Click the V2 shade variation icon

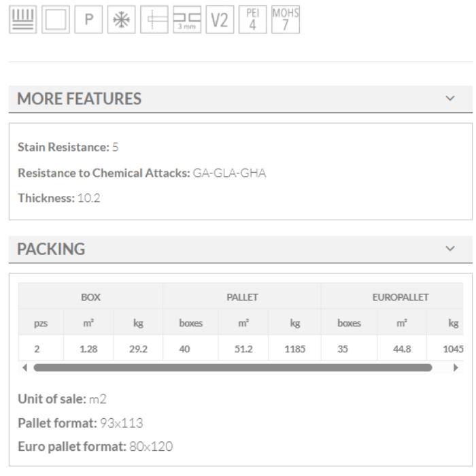(x=219, y=20)
